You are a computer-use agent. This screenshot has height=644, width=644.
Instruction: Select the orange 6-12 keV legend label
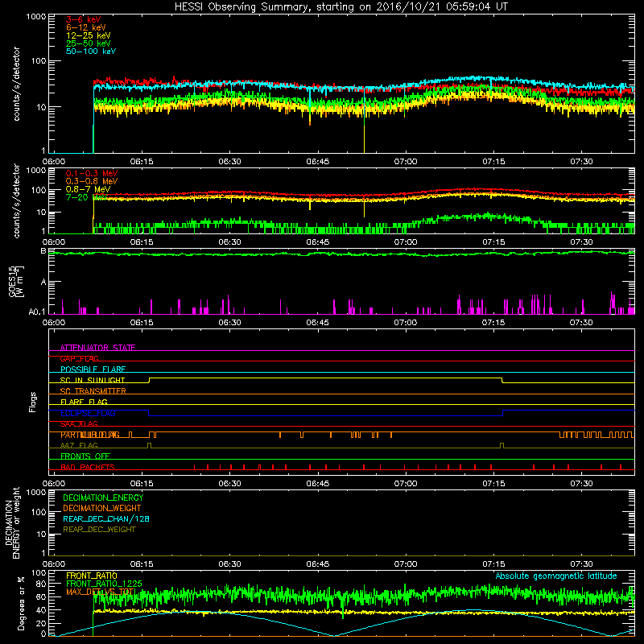pos(86,27)
